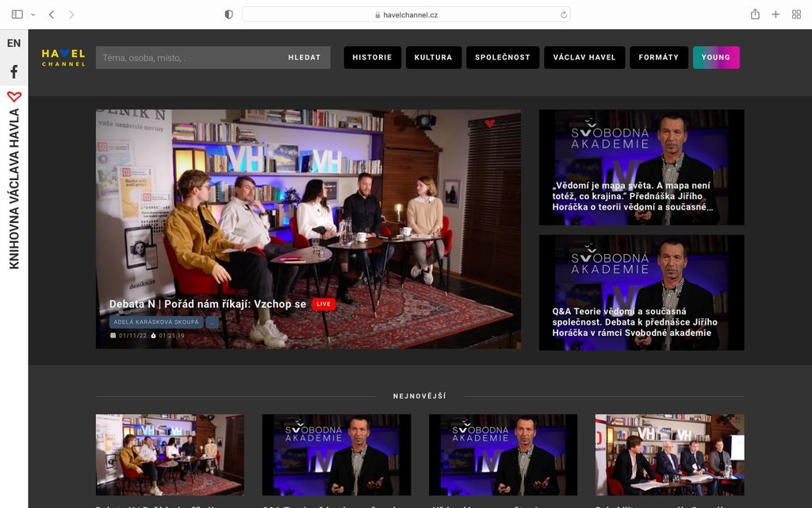Open Knihovna Václava Havla vertical link

[x=14, y=189]
